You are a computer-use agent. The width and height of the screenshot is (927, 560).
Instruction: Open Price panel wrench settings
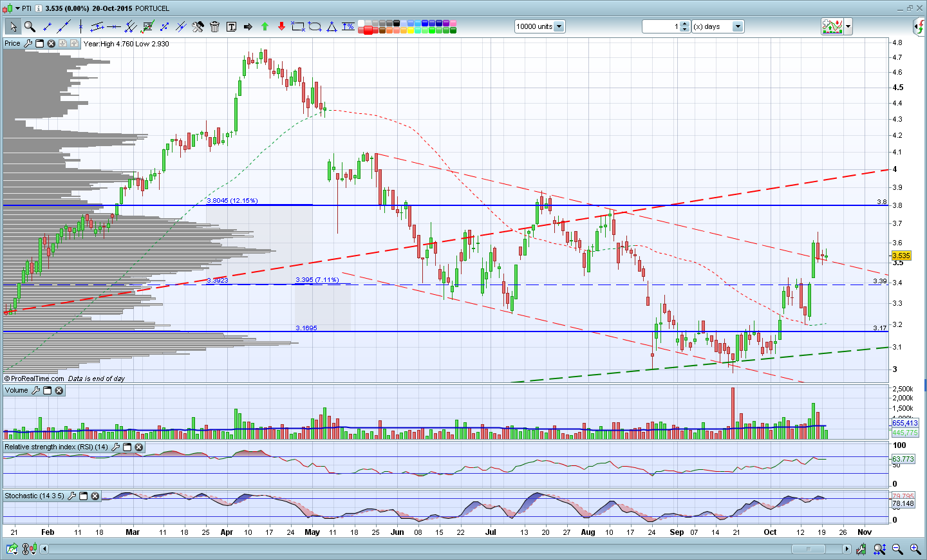click(28, 43)
